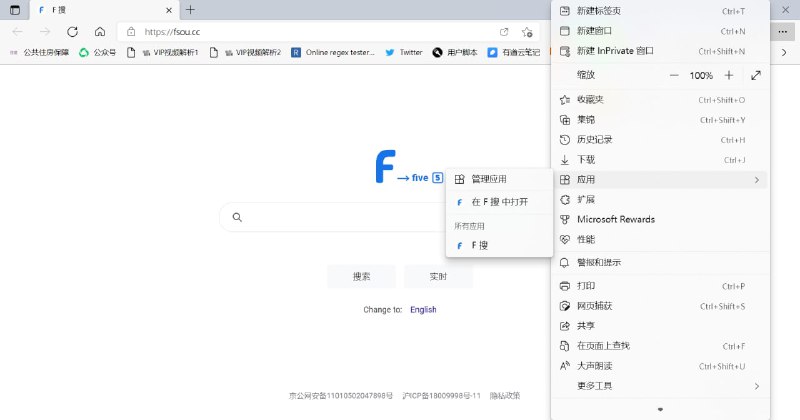Open 扩展 extensions menu entry
Image resolution: width=800 pixels, height=420 pixels.
pos(660,200)
